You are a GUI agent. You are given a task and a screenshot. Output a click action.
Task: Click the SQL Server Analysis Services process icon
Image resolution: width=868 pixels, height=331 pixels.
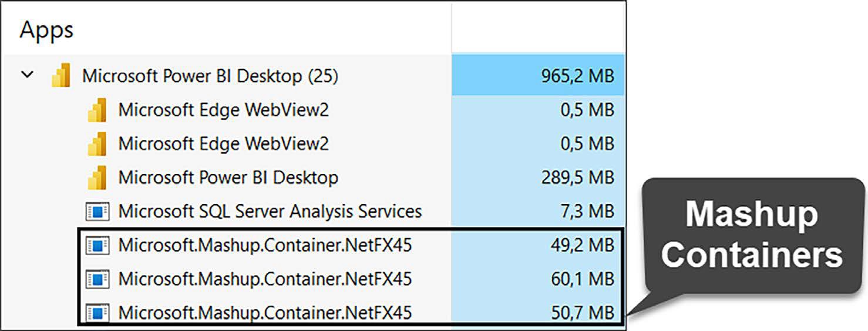point(97,212)
